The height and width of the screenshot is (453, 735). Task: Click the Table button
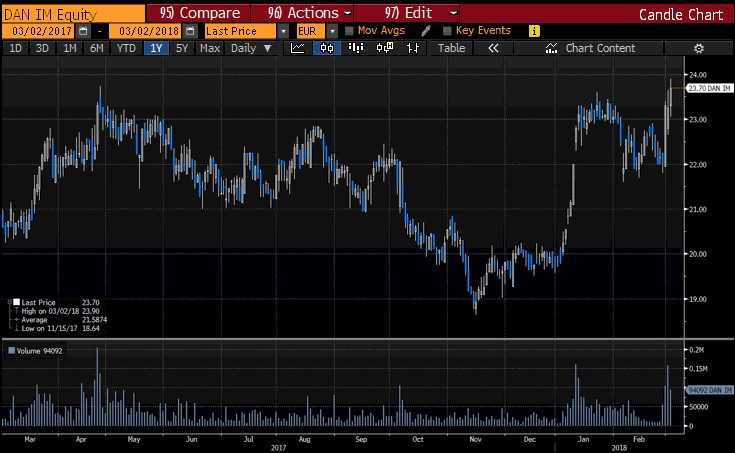[x=451, y=48]
